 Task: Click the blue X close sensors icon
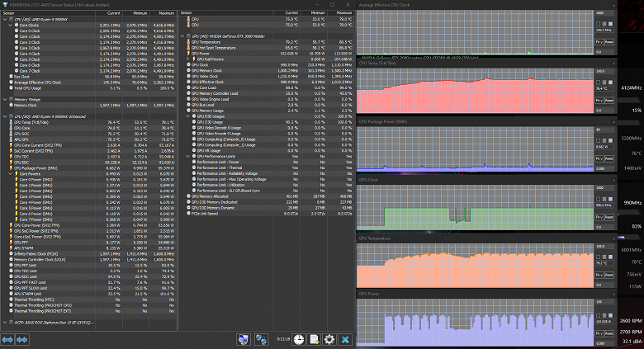(345, 339)
